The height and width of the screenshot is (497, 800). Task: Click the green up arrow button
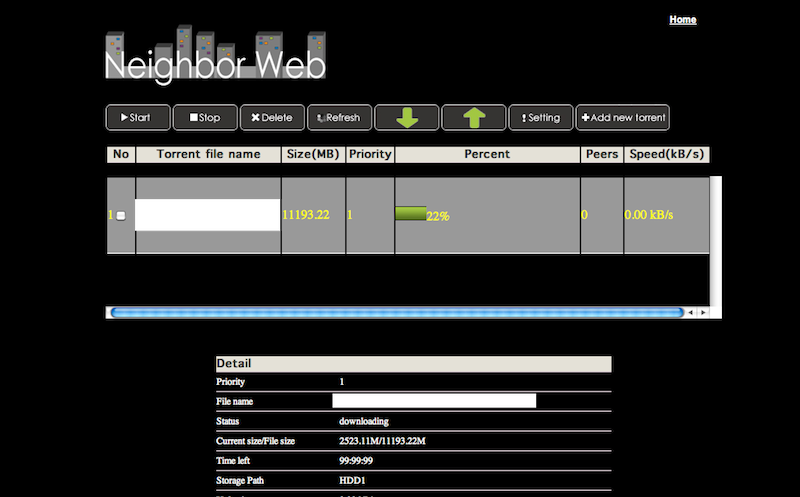click(474, 117)
